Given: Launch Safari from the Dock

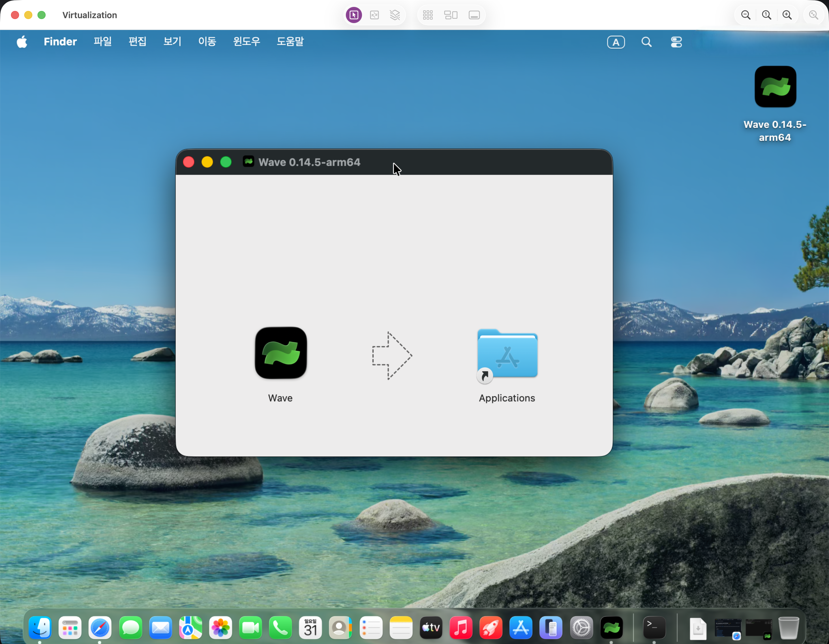Looking at the screenshot, I should 100,628.
